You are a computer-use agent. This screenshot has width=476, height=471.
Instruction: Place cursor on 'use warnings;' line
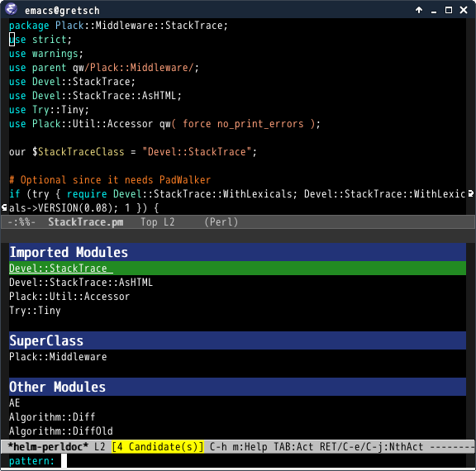click(x=46, y=54)
